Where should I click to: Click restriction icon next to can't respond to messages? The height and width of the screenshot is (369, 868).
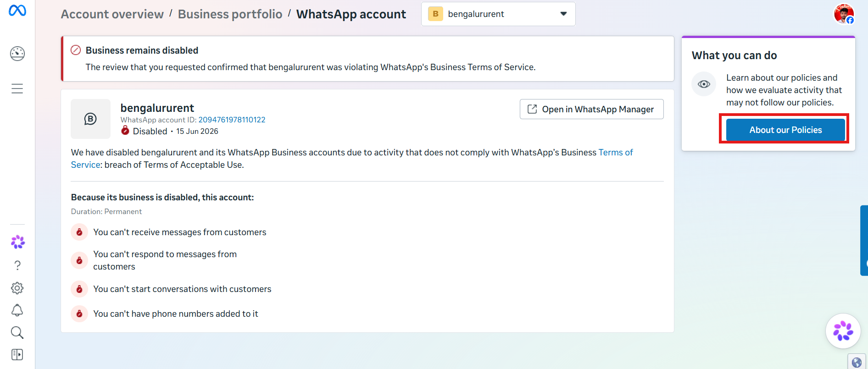pos(79,260)
